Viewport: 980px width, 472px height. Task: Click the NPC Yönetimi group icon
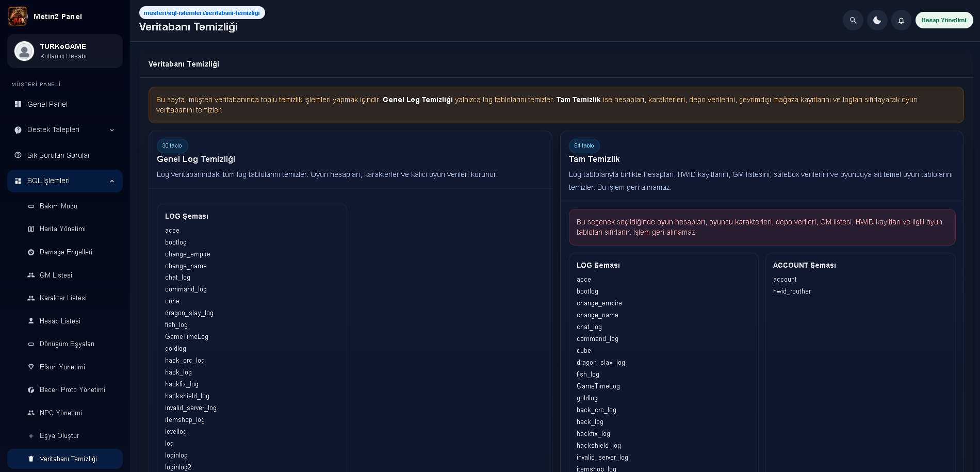pos(31,413)
